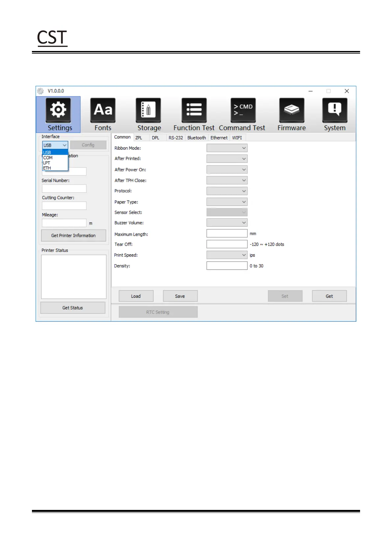Expand the After TPH Close dropdown

pyautogui.click(x=227, y=180)
